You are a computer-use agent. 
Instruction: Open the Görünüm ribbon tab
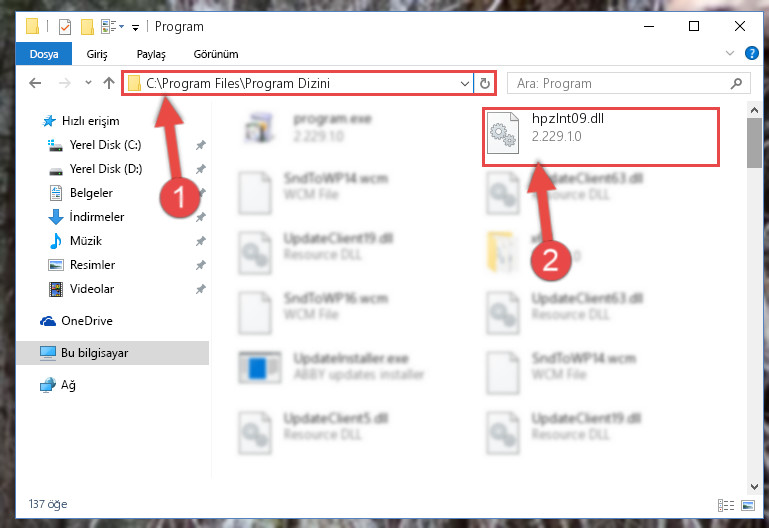[216, 54]
